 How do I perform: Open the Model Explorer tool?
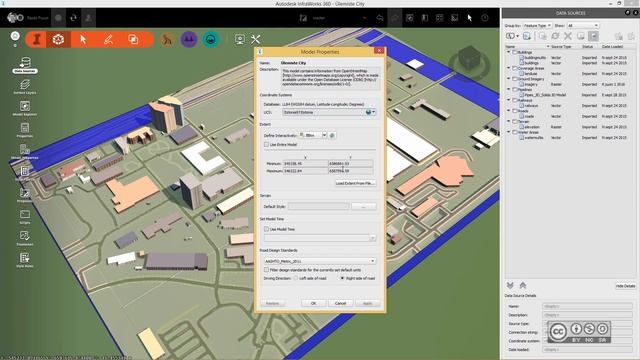coord(25,108)
